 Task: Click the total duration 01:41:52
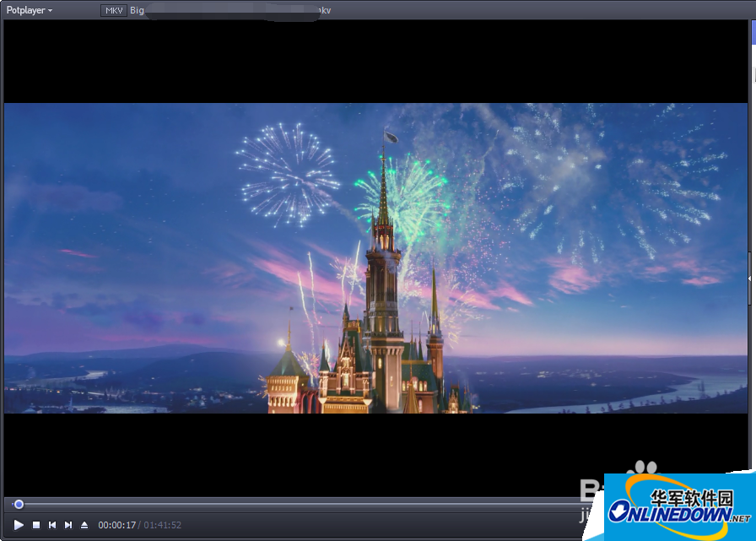[x=163, y=525]
